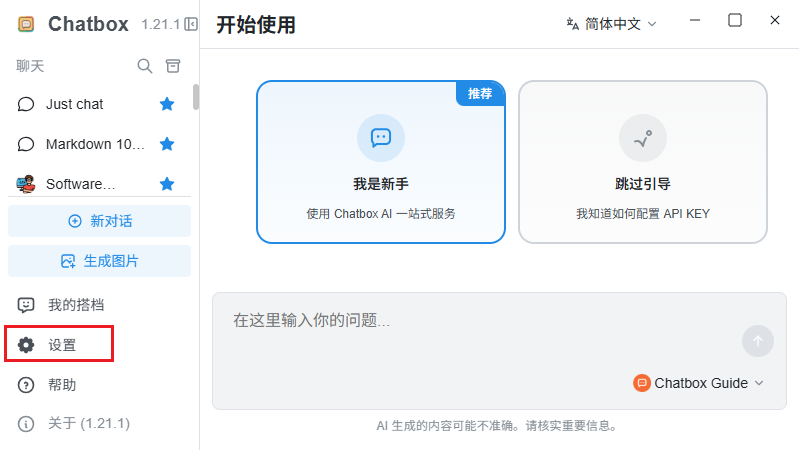Click the gear icon beside 设置
Screen dimensions: 799x450
[x=26, y=345]
